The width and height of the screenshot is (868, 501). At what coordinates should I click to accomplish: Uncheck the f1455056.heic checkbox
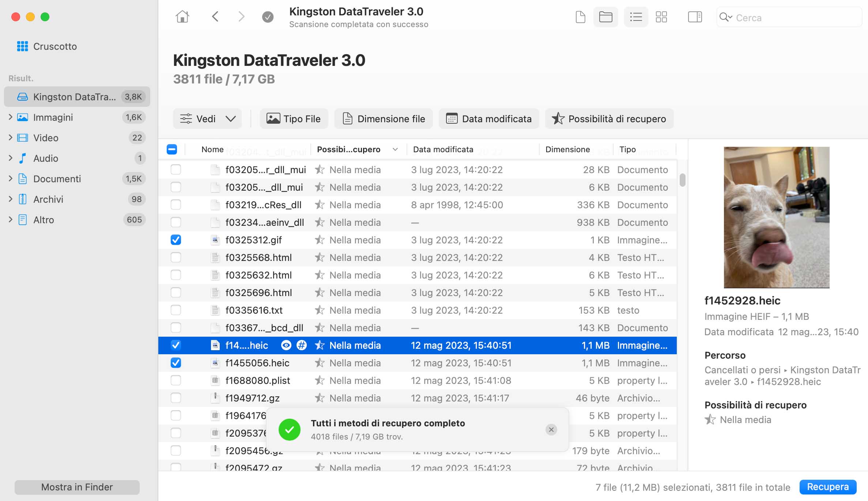click(x=176, y=363)
